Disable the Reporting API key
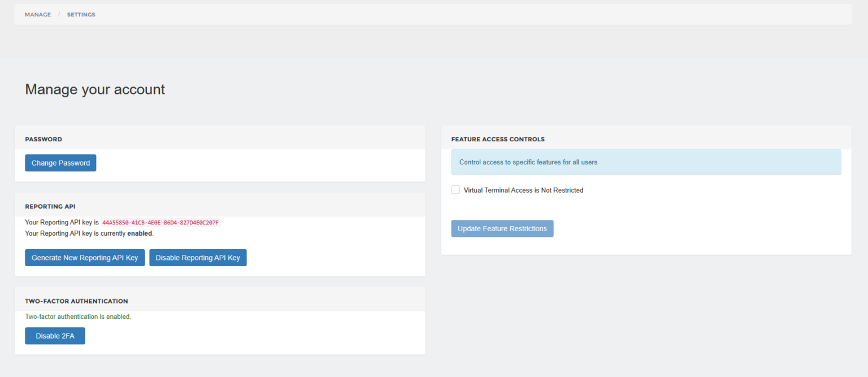 (198, 257)
